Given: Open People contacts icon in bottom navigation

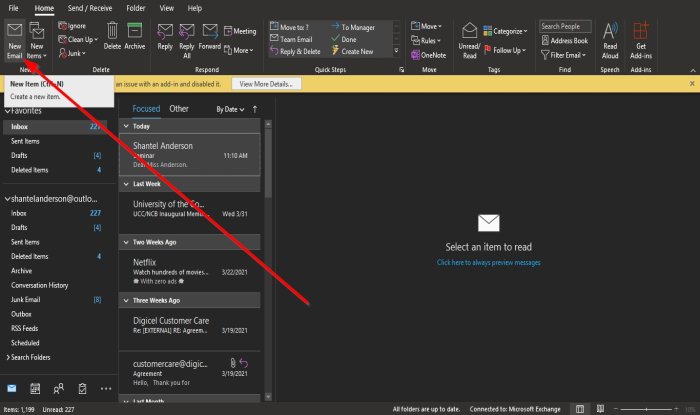Looking at the screenshot, I should pos(58,389).
